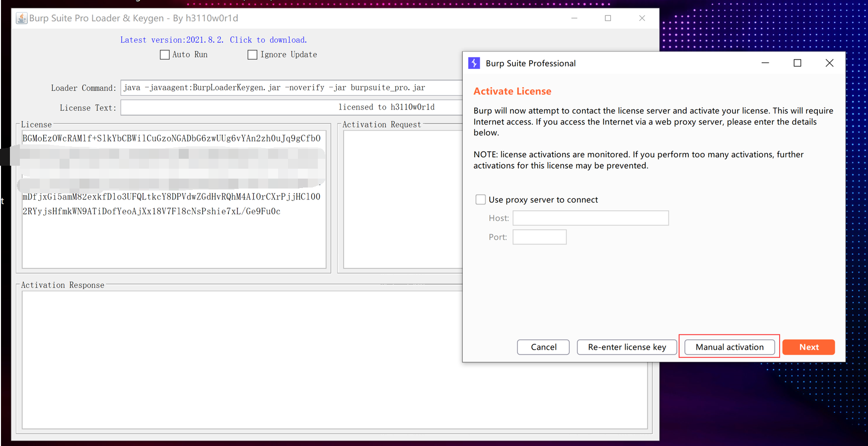
Task: Open the Latest version download link
Action: pos(214,40)
